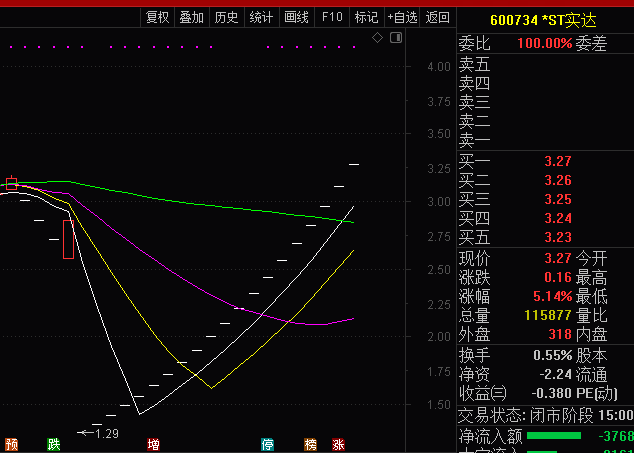Click the 外盘 318 value
Viewport: 634px width, 453px height.
560,334
